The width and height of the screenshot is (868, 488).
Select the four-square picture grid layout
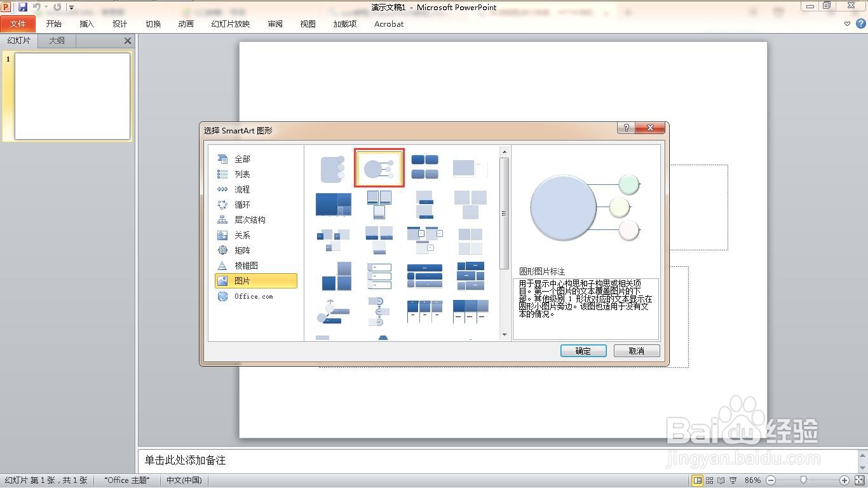pos(470,241)
